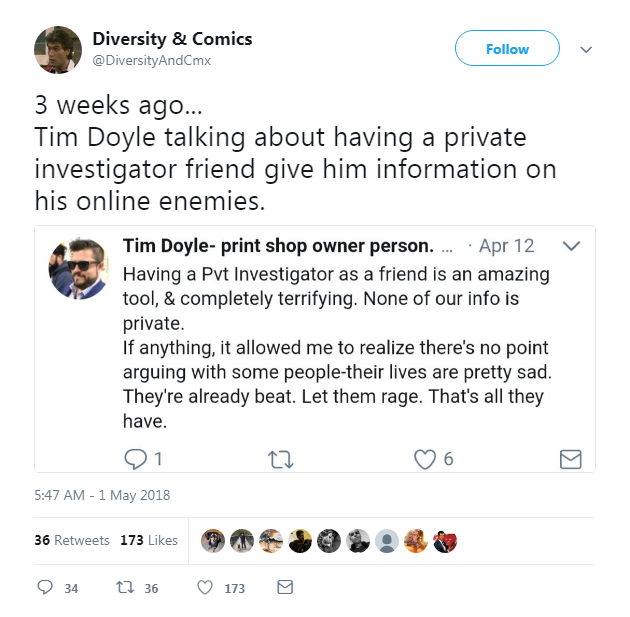Click the Apr 12 timestamp link

[x=506, y=246]
